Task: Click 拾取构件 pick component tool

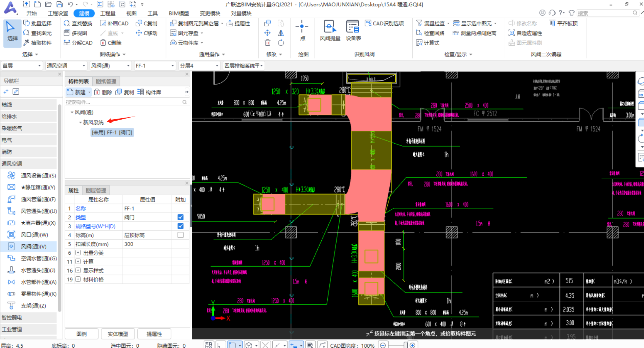Action: [x=38, y=43]
